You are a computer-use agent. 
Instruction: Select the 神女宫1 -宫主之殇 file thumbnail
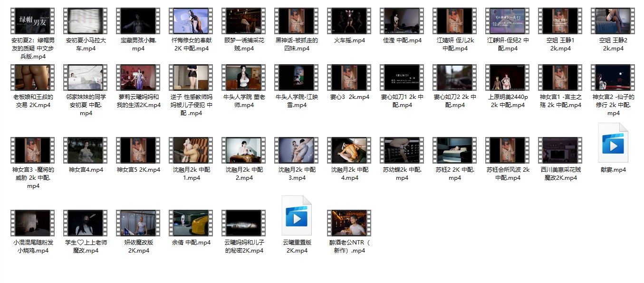pos(560,78)
